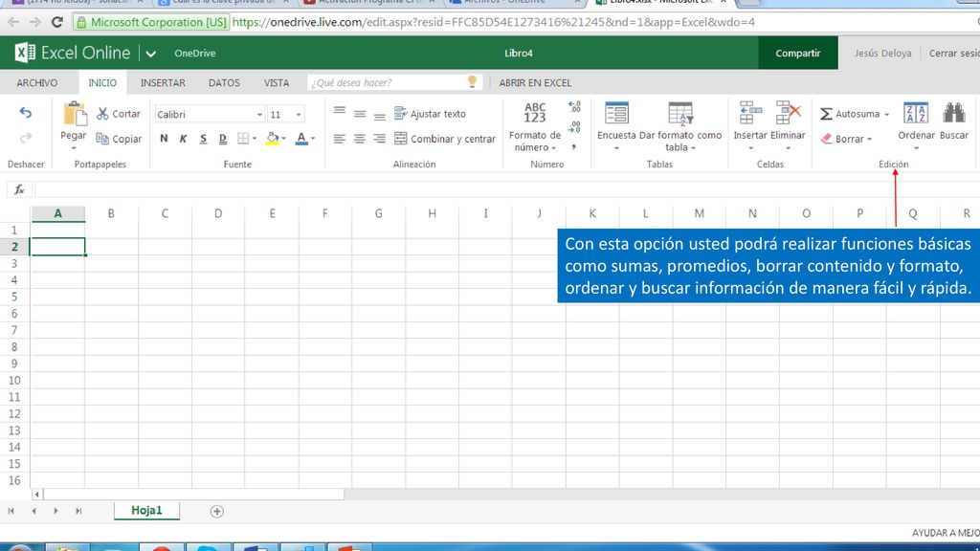The width and height of the screenshot is (980, 551).
Task: Open the Borrar eraser menu
Action: 846,139
